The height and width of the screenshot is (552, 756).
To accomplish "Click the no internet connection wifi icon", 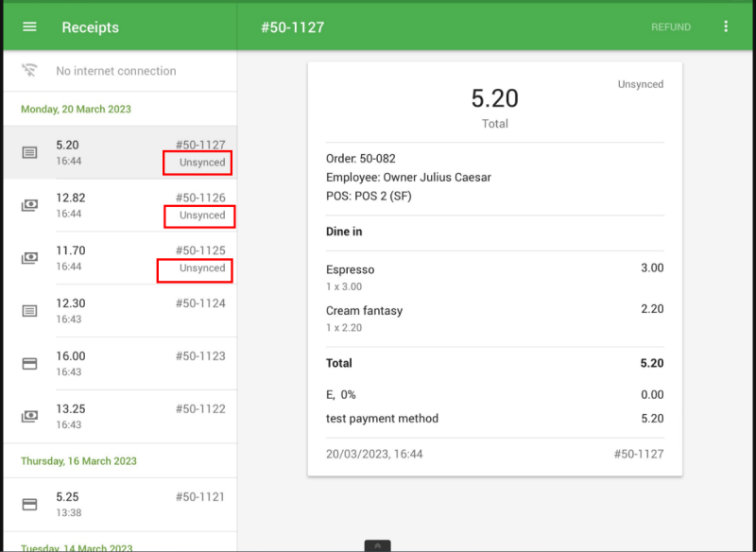I will pyautogui.click(x=29, y=71).
